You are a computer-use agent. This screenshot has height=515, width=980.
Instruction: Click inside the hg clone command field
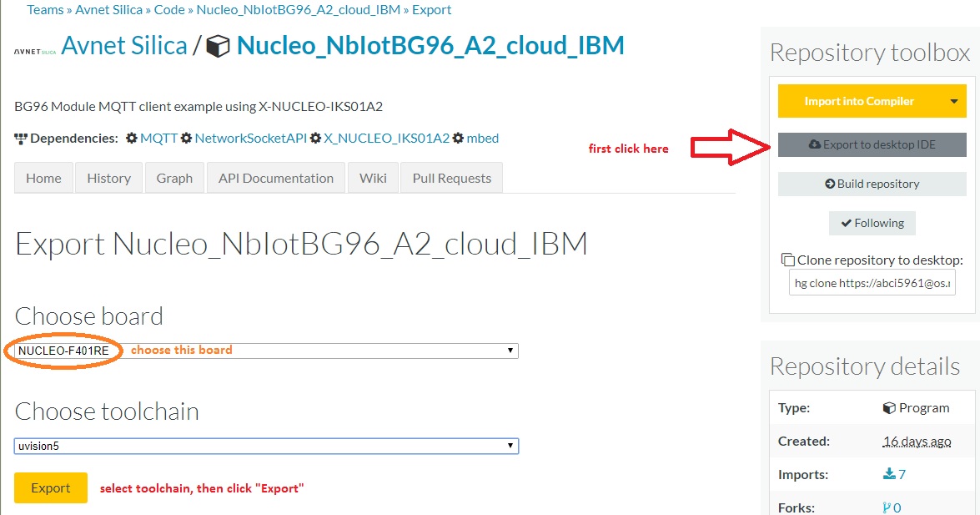(x=872, y=282)
